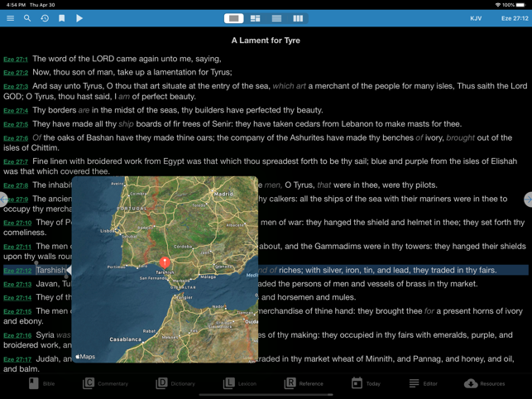Open verse link Eze 27:3
This screenshot has width=532, height=399.
(16, 87)
